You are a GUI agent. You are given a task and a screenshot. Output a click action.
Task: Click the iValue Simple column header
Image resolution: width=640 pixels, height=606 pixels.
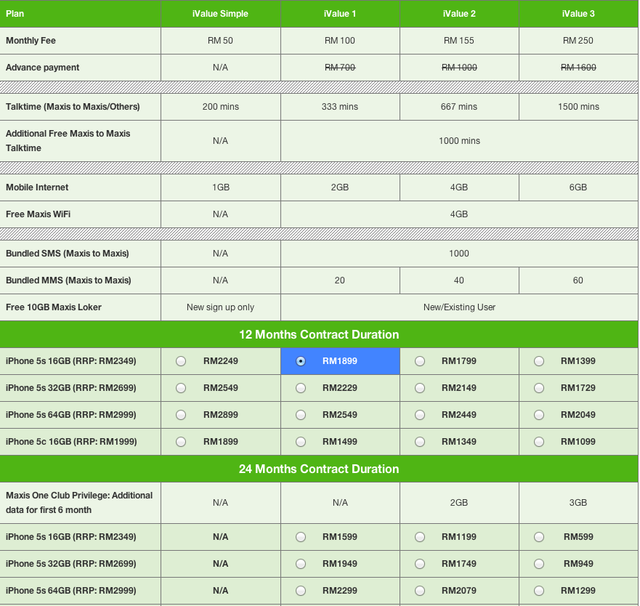point(220,13)
